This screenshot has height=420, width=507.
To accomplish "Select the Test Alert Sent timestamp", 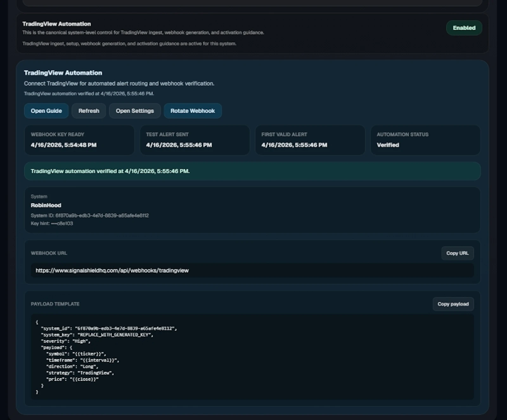I will pos(179,145).
